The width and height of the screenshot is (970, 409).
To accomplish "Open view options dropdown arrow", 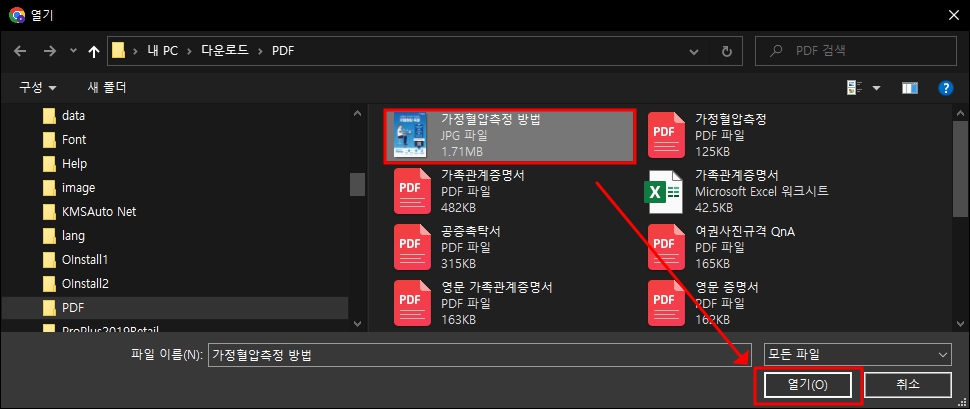I will [876, 88].
